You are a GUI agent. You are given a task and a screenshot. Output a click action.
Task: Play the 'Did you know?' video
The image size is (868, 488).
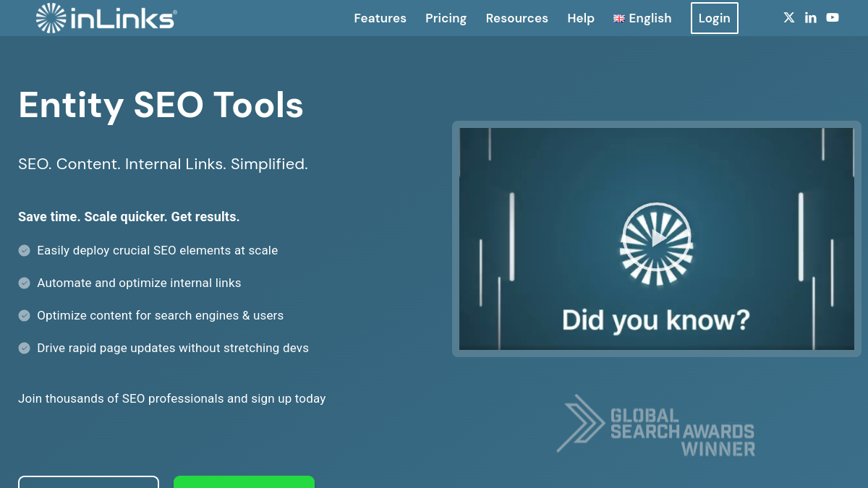pos(657,239)
